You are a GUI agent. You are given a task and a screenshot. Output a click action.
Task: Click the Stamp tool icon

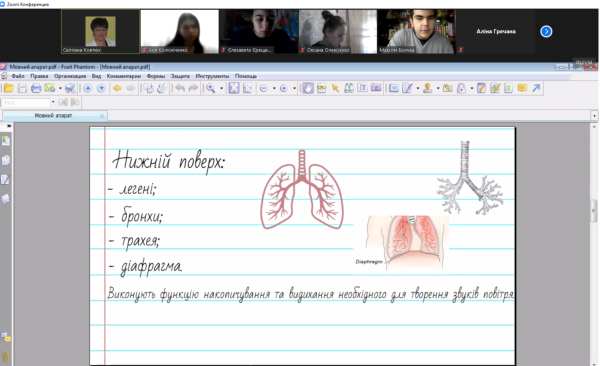tap(427, 88)
